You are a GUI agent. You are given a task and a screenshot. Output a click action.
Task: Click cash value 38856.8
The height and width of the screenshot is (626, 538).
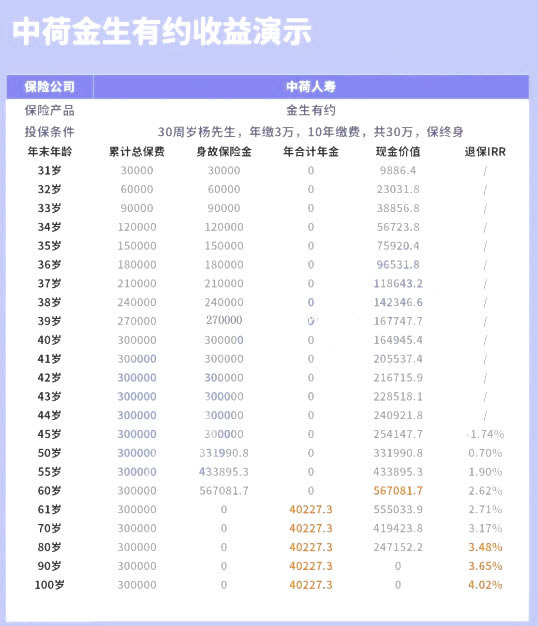(x=398, y=208)
